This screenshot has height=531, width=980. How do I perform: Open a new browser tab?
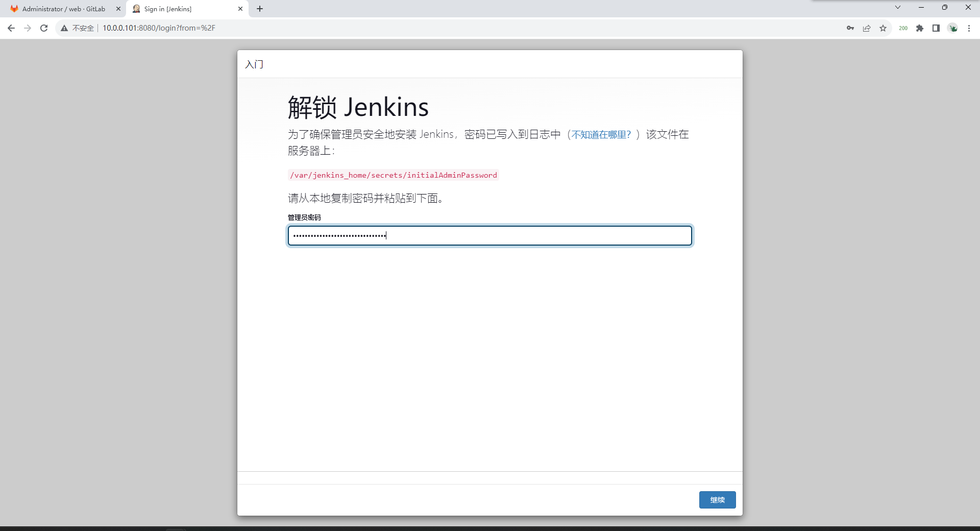[260, 9]
